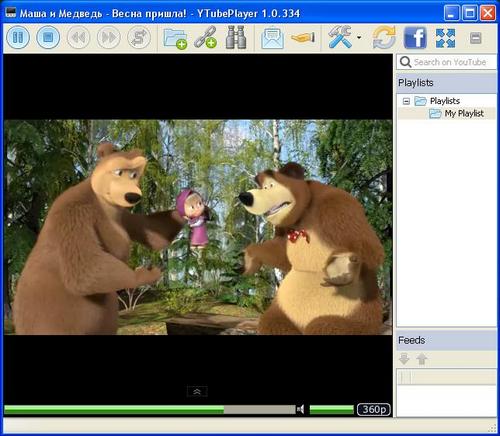Screen dimensions: 500x436
Task: Open the Facebook share icon
Action: (x=415, y=38)
